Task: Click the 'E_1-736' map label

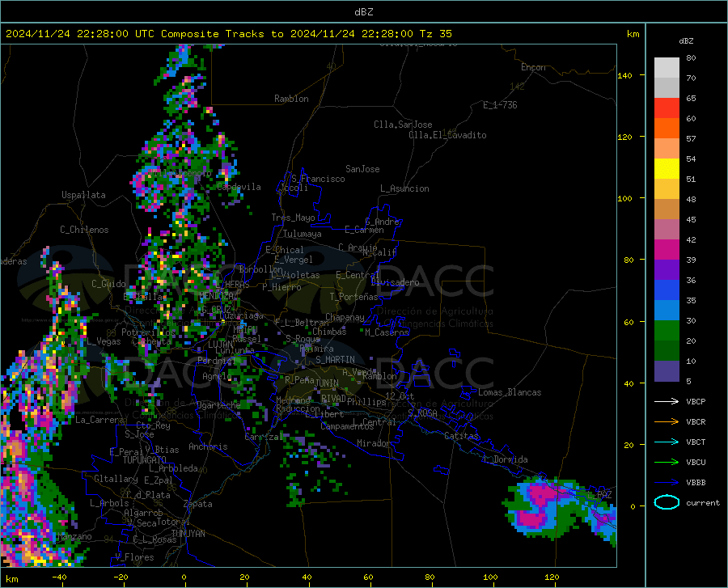Action: click(x=500, y=105)
